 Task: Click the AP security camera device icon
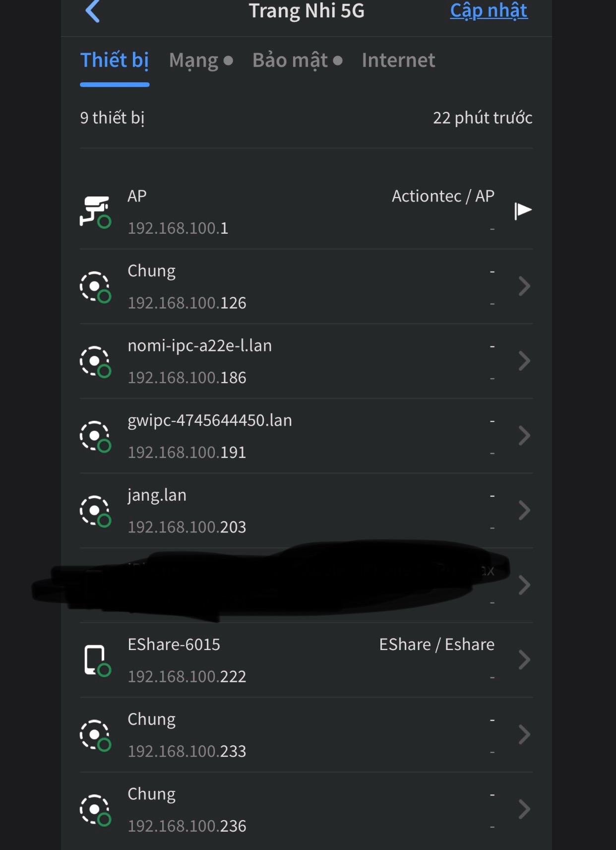coord(95,212)
